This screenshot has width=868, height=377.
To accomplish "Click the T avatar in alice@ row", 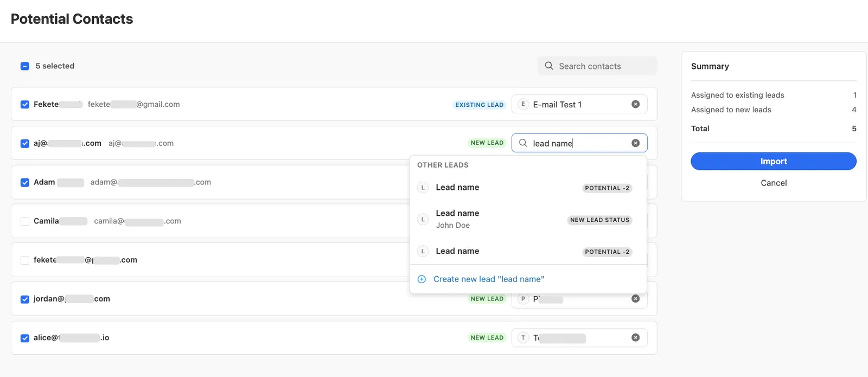I will 523,337.
